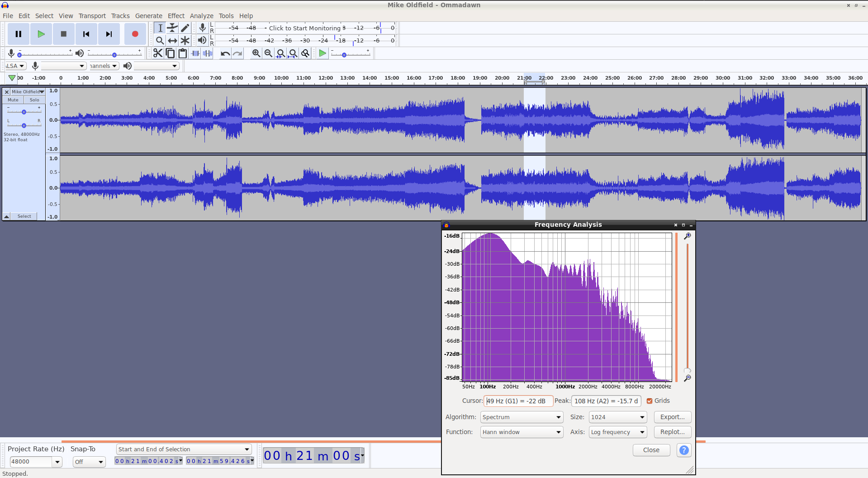Click the Trim audio outside selection icon
Screen dimensions: 868x478
195,53
